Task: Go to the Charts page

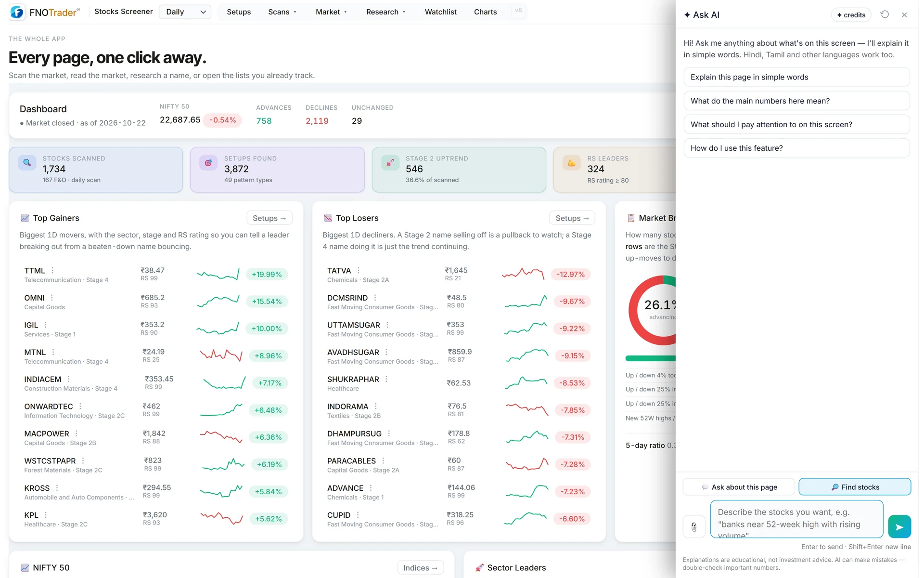Action: click(485, 12)
